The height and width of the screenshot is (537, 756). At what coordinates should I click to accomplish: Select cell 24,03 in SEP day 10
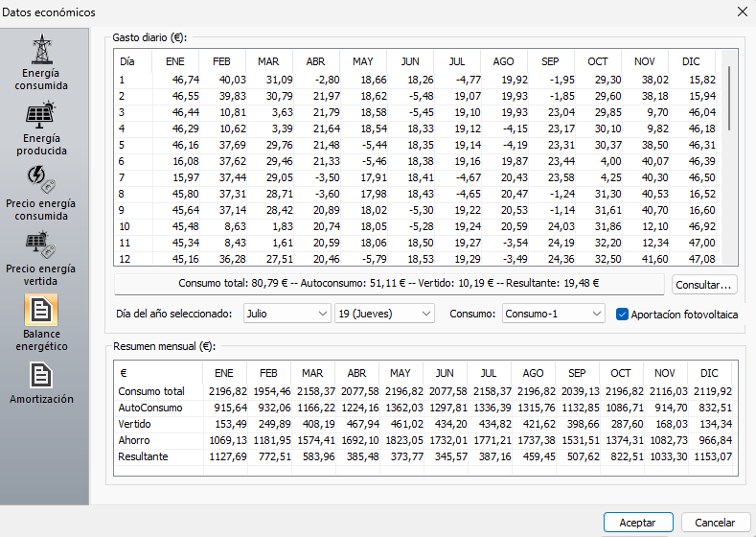click(x=561, y=226)
